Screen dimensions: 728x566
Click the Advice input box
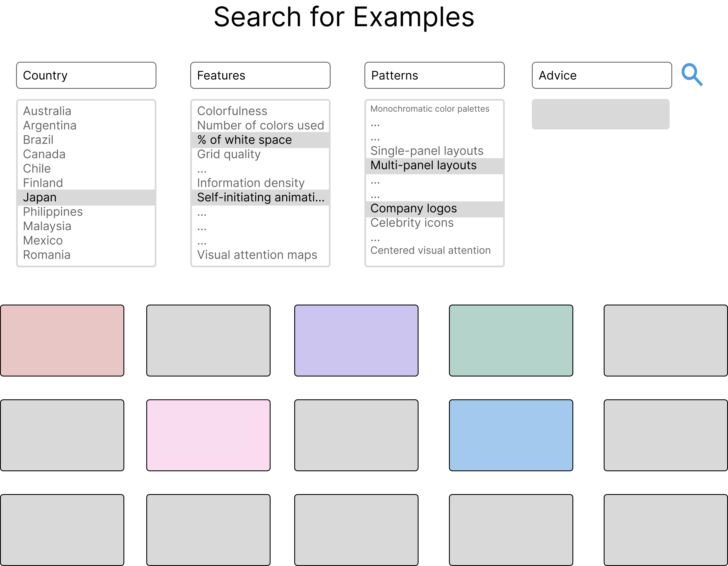coord(601,75)
